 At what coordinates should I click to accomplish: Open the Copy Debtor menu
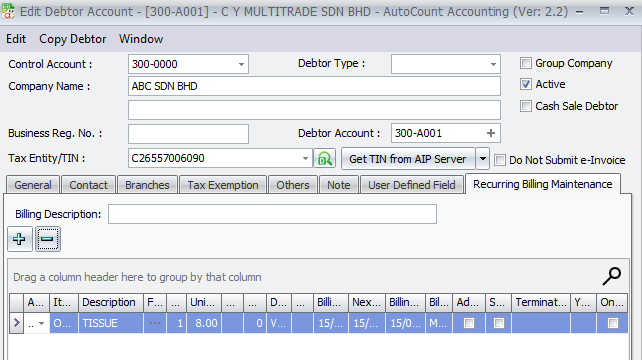[72, 39]
